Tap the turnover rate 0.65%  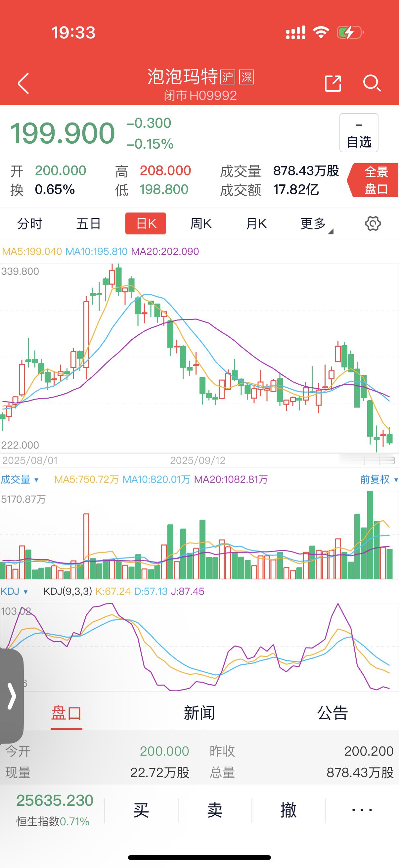pos(55,190)
